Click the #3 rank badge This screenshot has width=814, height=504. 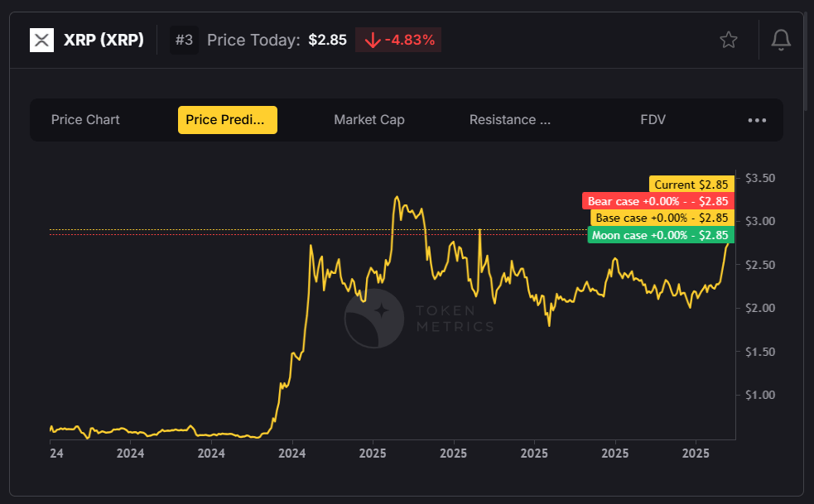coord(185,40)
